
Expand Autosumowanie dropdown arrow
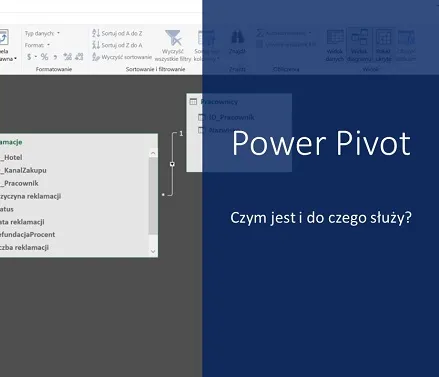pyautogui.click(x=310, y=33)
